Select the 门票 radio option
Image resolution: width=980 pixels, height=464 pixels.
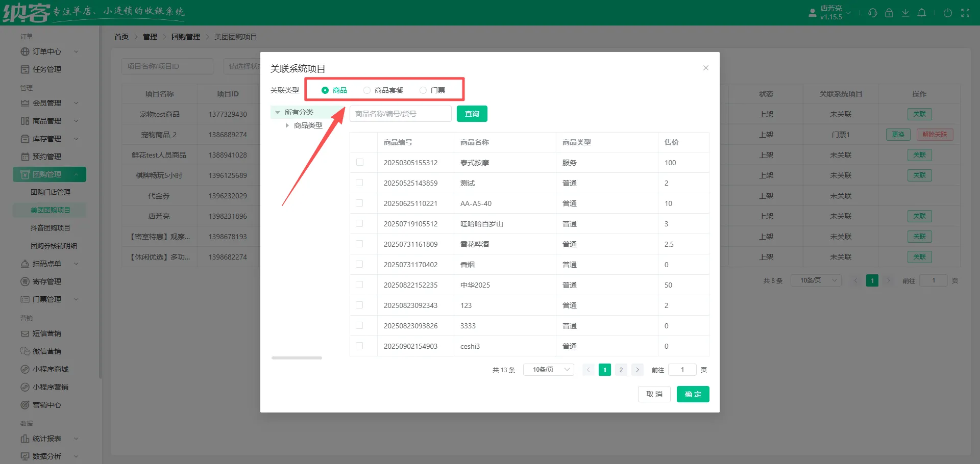click(x=423, y=90)
